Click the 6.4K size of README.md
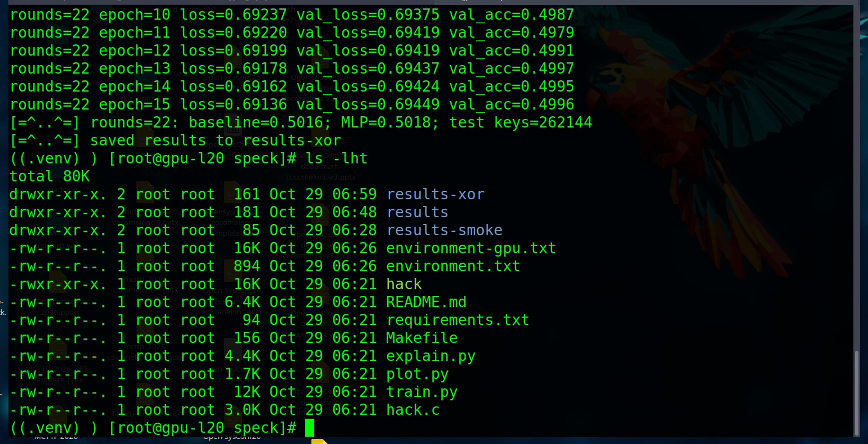This screenshot has width=868, height=444. pyautogui.click(x=242, y=302)
